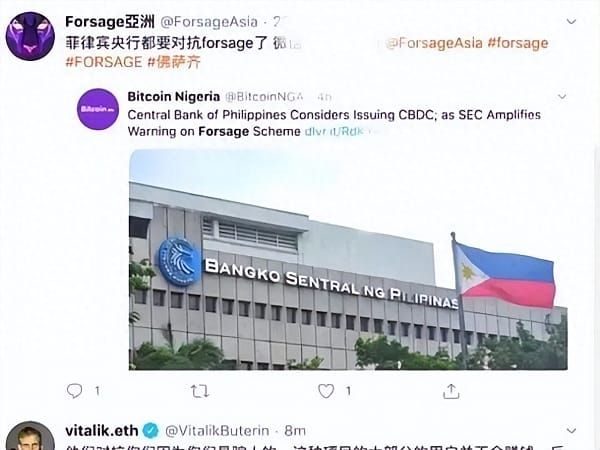Open the Forsage Asia purple avatar
This screenshot has width=600, height=450.
click(30, 36)
